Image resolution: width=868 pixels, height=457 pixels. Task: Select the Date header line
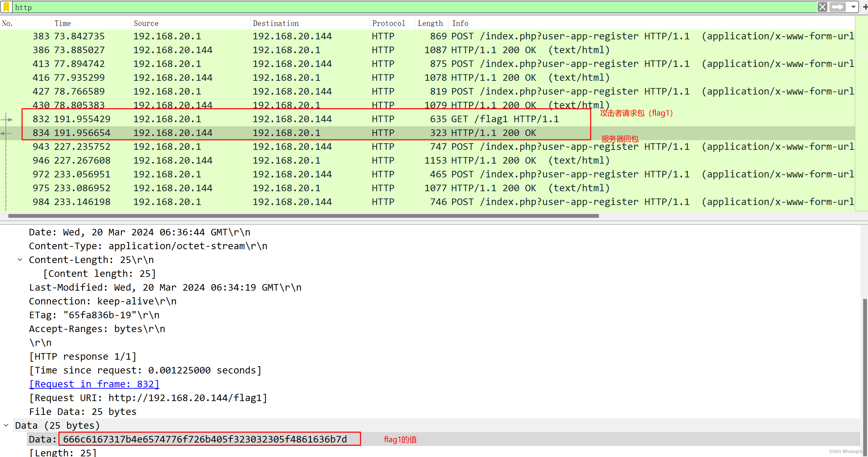click(x=140, y=232)
